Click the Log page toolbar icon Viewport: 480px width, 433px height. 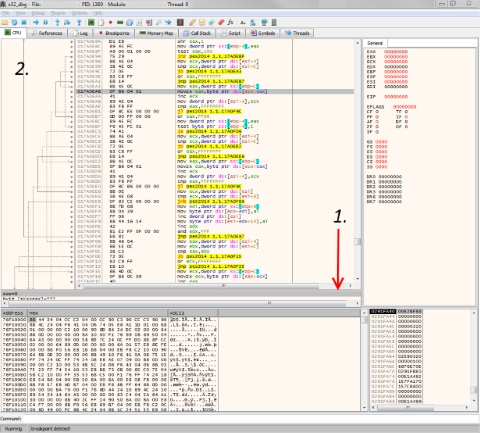pos(101,23)
